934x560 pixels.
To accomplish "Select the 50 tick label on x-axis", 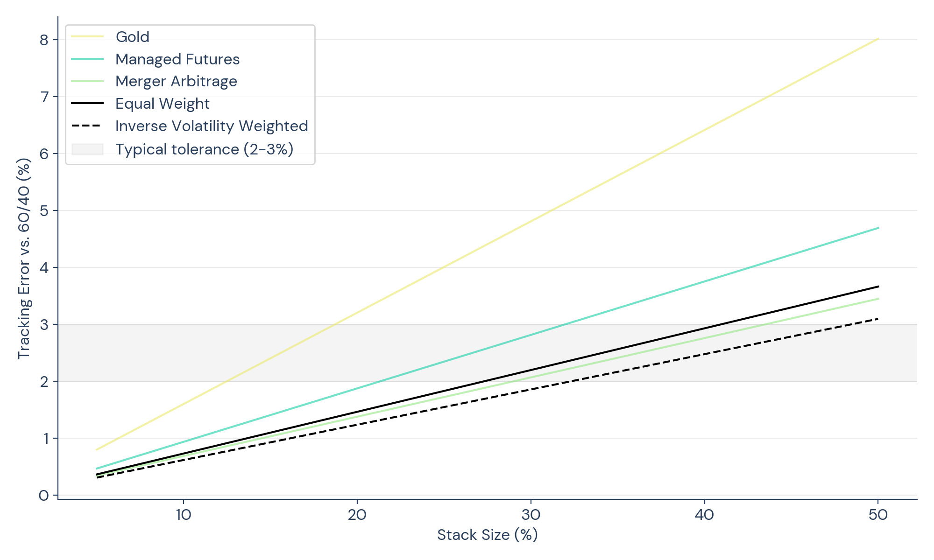I will click(x=878, y=515).
